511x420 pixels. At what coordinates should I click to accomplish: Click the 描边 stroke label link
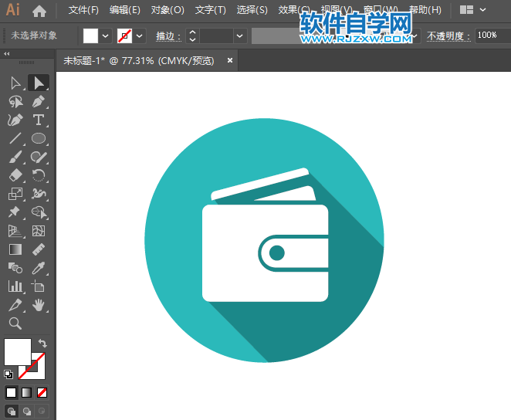click(167, 36)
